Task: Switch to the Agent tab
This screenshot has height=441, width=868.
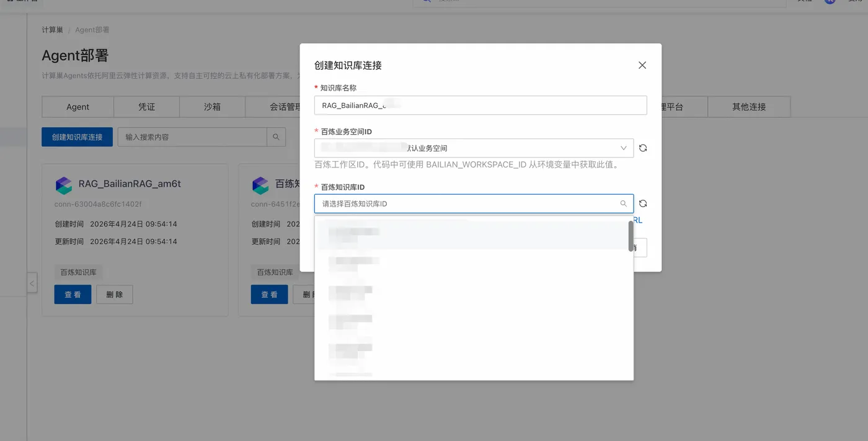Action: (78, 107)
